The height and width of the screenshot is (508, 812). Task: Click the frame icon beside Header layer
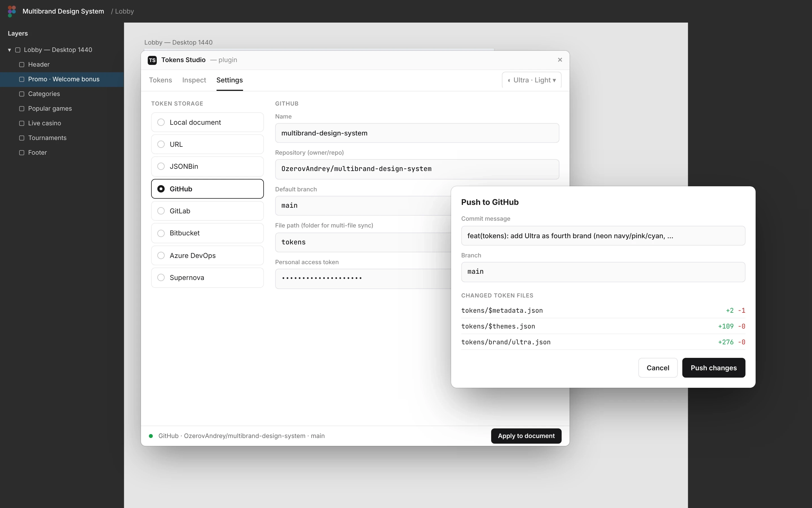[22, 65]
